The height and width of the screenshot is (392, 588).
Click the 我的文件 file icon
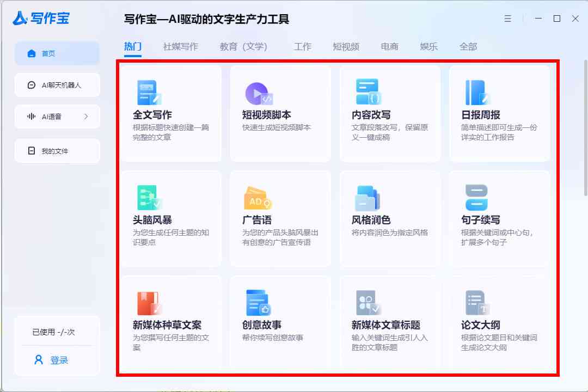[x=32, y=150]
